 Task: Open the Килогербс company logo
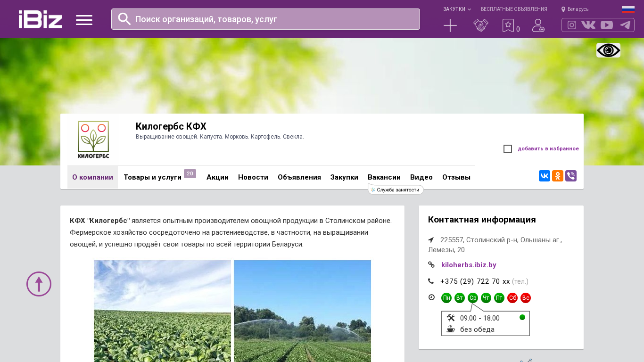pyautogui.click(x=93, y=140)
